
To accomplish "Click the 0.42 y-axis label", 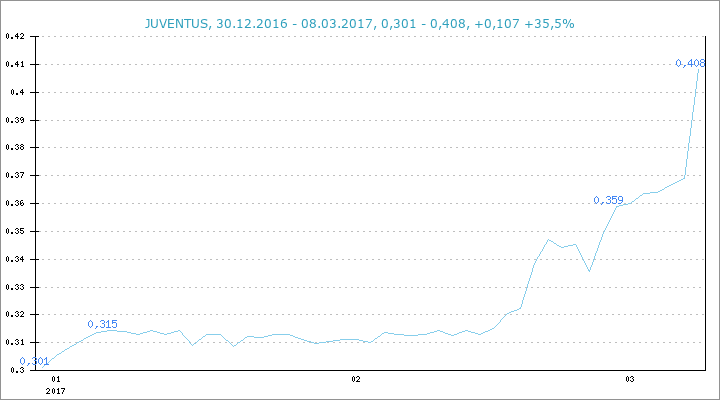I will tap(15, 36).
